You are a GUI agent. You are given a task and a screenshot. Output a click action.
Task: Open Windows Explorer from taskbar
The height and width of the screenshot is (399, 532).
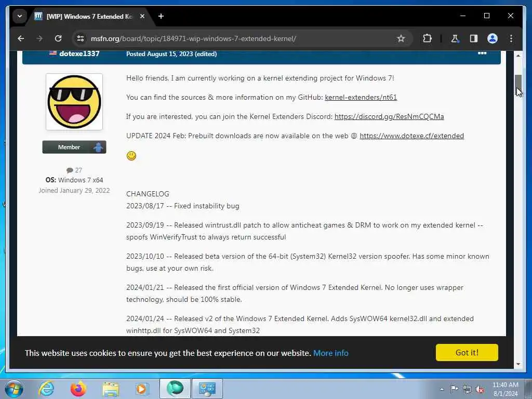(111, 389)
